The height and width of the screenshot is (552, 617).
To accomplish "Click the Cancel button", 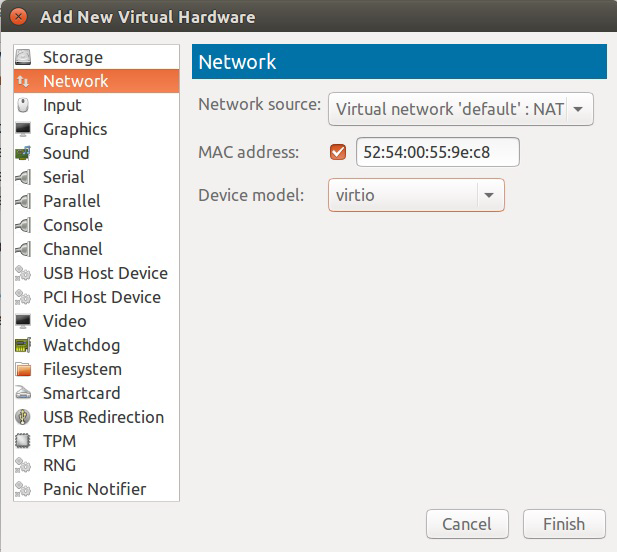I will pos(467,524).
